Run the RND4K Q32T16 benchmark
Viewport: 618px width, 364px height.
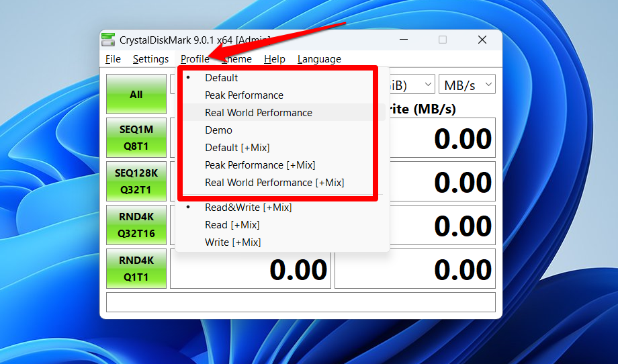[x=136, y=225]
